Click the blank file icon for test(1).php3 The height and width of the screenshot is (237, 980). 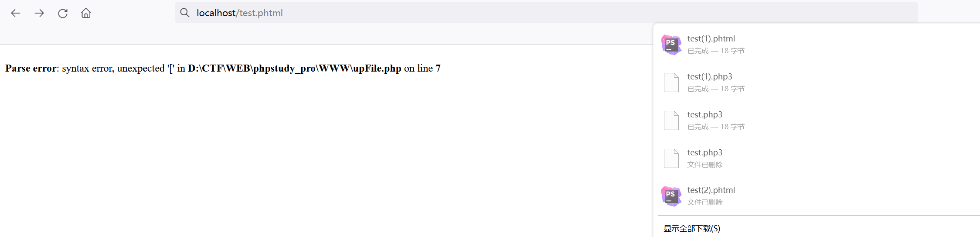[671, 82]
